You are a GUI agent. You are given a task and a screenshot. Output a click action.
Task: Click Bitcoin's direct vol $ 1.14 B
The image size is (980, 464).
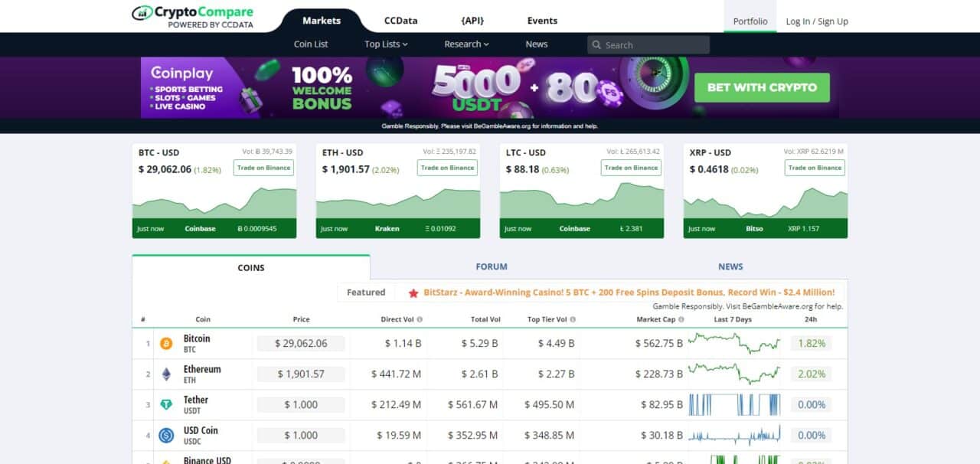coord(403,344)
